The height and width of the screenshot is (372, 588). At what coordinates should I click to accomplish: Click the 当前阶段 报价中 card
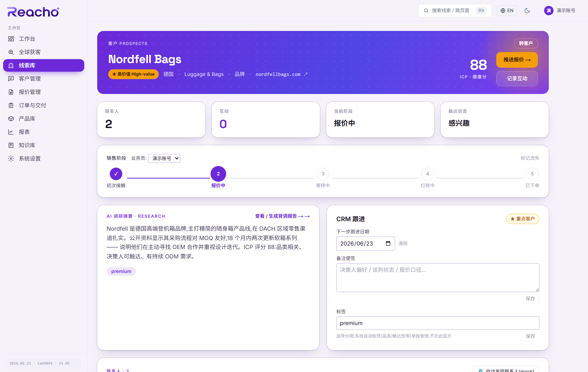click(380, 119)
